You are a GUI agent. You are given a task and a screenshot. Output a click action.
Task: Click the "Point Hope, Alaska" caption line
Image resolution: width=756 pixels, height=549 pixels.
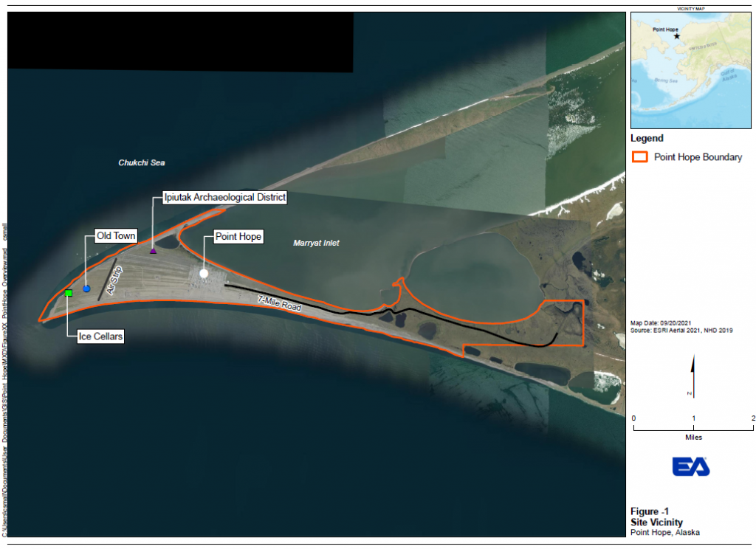(x=665, y=532)
